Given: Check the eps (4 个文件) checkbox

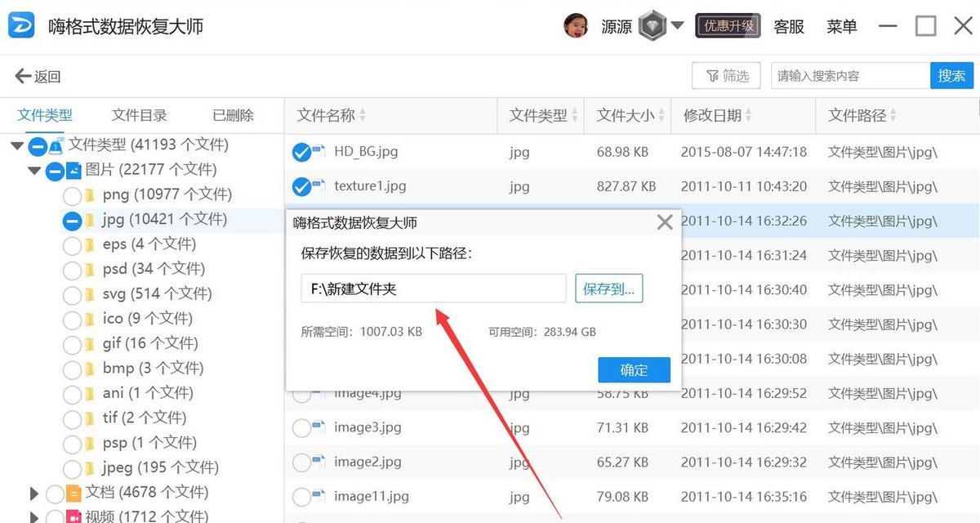Looking at the screenshot, I should [x=72, y=245].
